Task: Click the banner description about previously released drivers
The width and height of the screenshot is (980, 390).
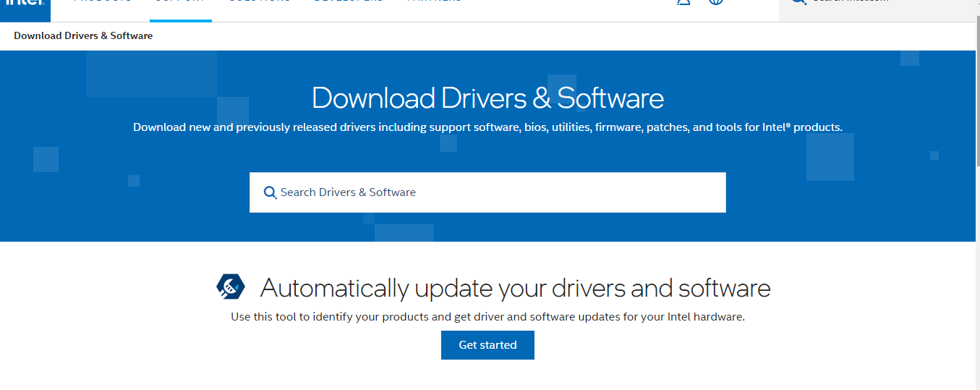Action: coord(487,127)
